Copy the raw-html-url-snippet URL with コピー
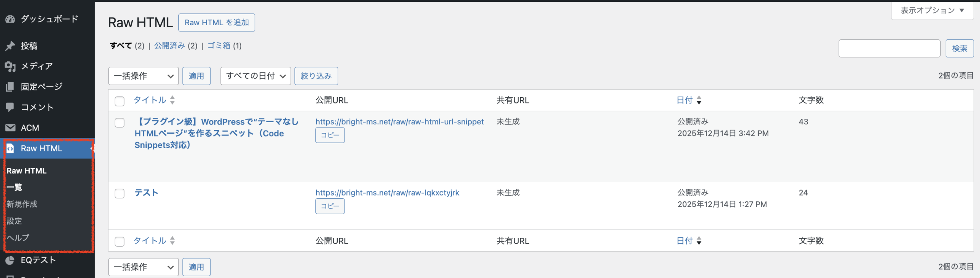 330,135
